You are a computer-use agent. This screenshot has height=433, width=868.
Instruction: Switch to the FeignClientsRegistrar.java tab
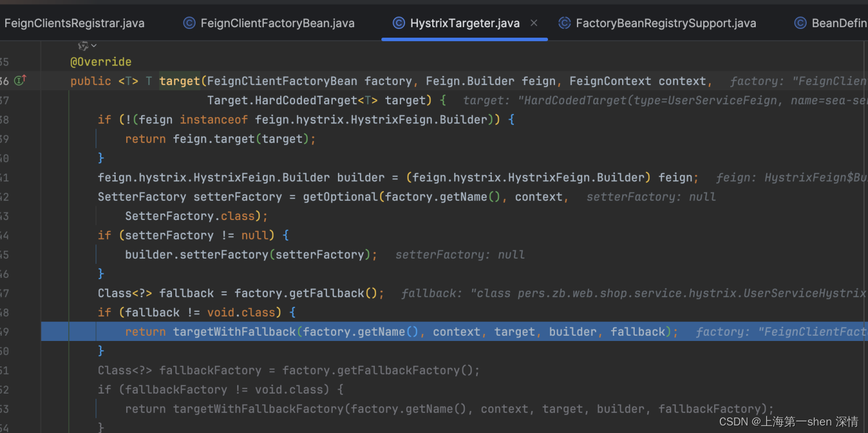tap(74, 23)
